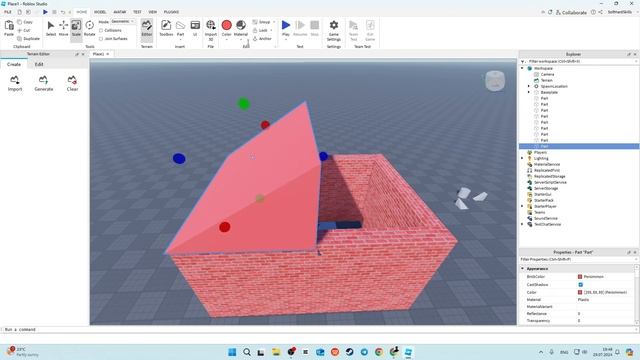Click Group in the Edit section

pyautogui.click(x=261, y=22)
